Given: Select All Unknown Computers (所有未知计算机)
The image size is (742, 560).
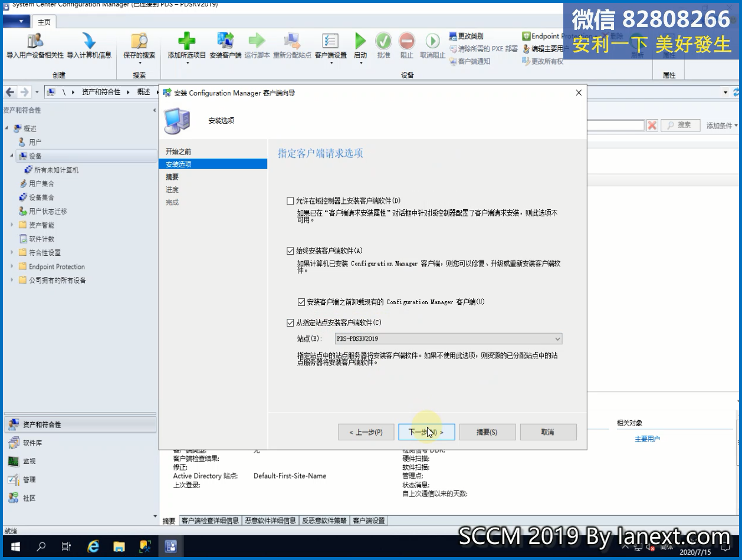Looking at the screenshot, I should [56, 170].
